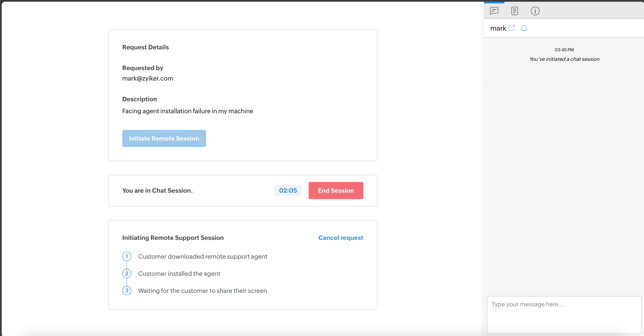This screenshot has height=336, width=644.
Task: Select the contact name 'mark'
Action: click(498, 28)
